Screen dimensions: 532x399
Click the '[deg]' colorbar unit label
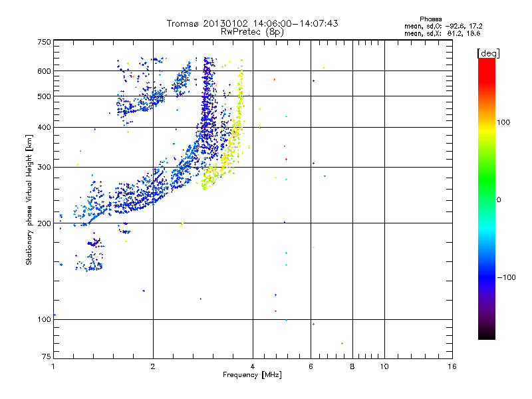point(488,53)
